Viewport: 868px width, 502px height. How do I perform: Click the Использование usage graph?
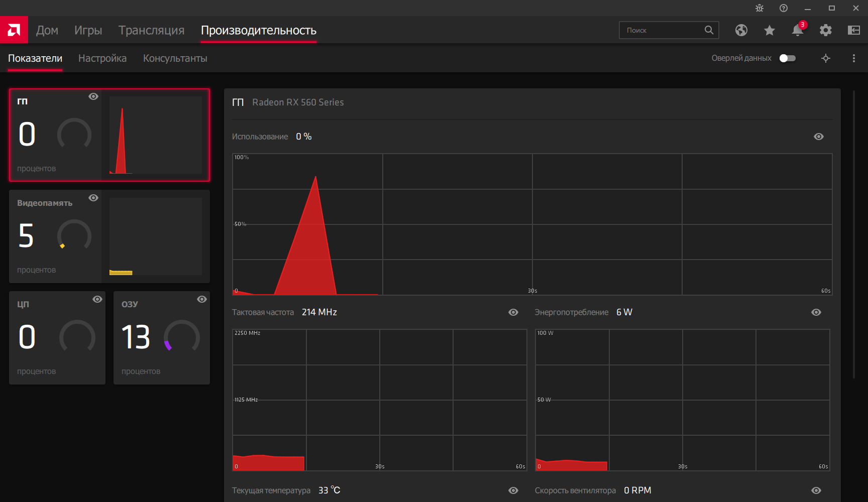pyautogui.click(x=532, y=224)
